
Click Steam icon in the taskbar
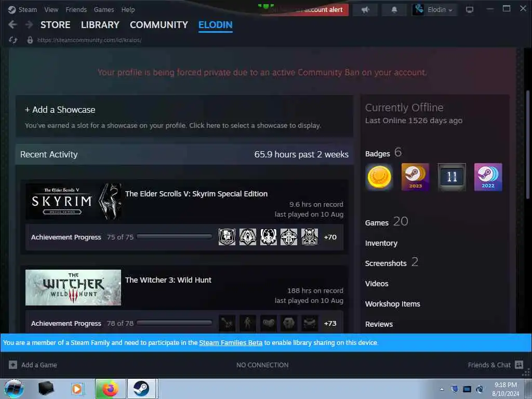point(141,389)
